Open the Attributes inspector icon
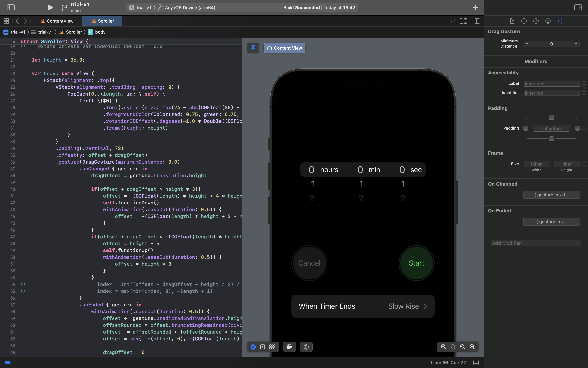588x368 pixels. [x=560, y=21]
